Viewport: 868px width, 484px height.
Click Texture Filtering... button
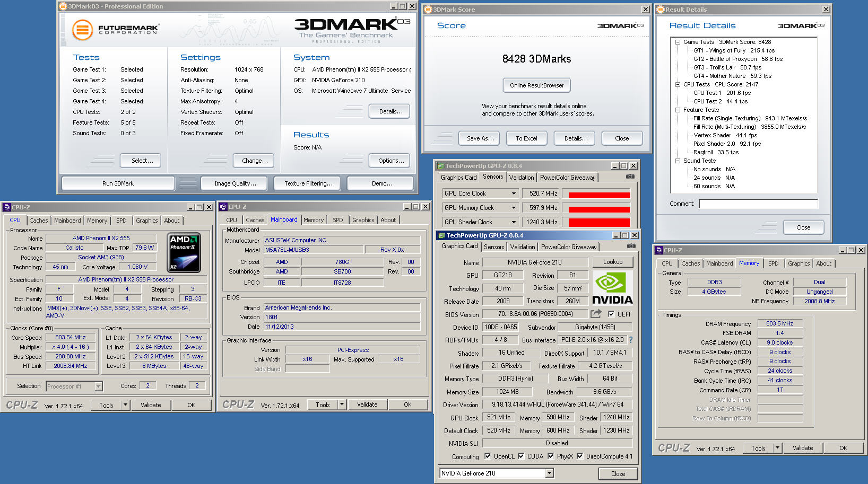[308, 183]
